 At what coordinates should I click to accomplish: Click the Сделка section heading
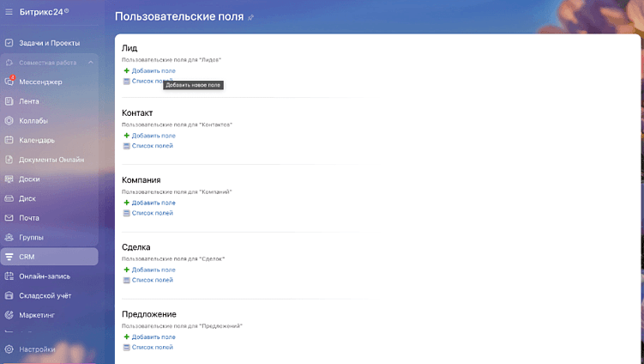click(x=136, y=246)
